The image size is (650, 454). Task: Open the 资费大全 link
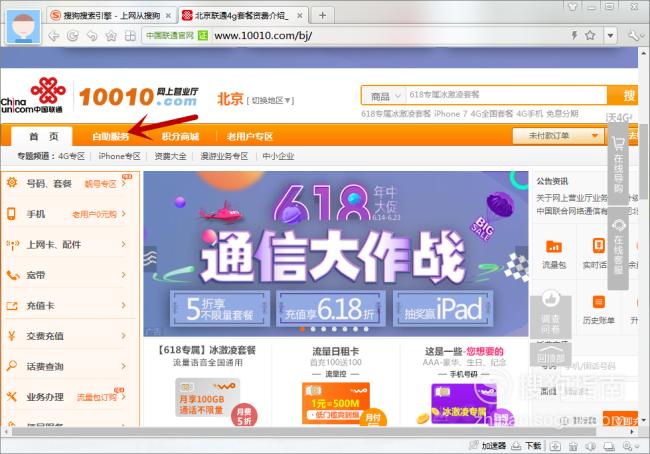point(170,156)
